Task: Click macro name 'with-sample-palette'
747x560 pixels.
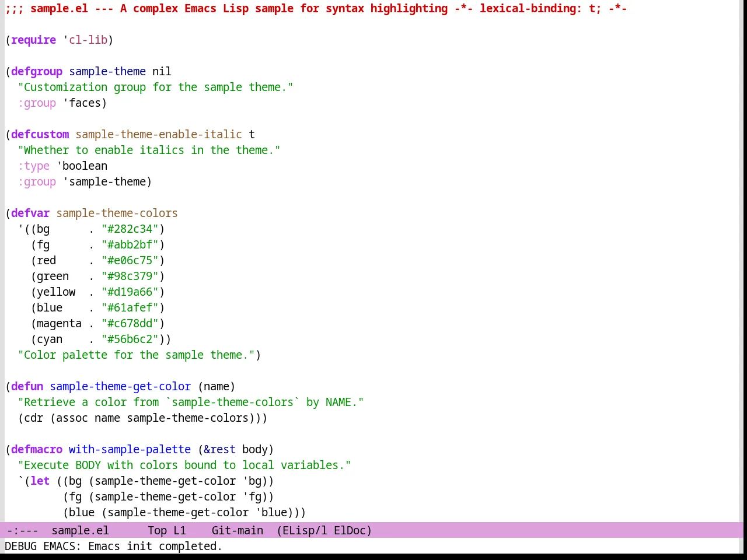Action: [130, 449]
